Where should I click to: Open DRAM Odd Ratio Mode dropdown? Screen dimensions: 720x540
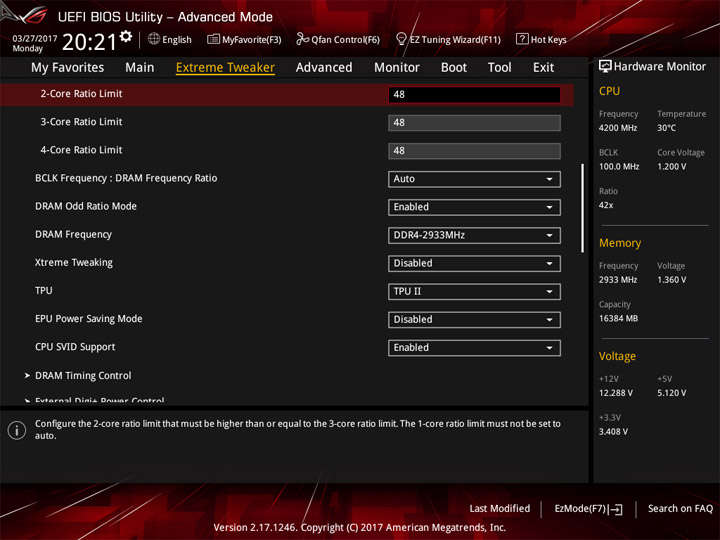pyautogui.click(x=474, y=207)
